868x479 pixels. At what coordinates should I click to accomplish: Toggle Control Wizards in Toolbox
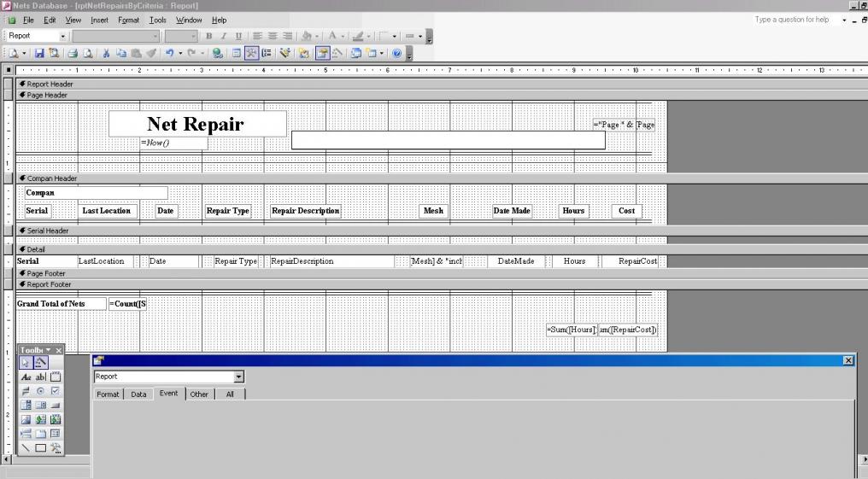40,362
